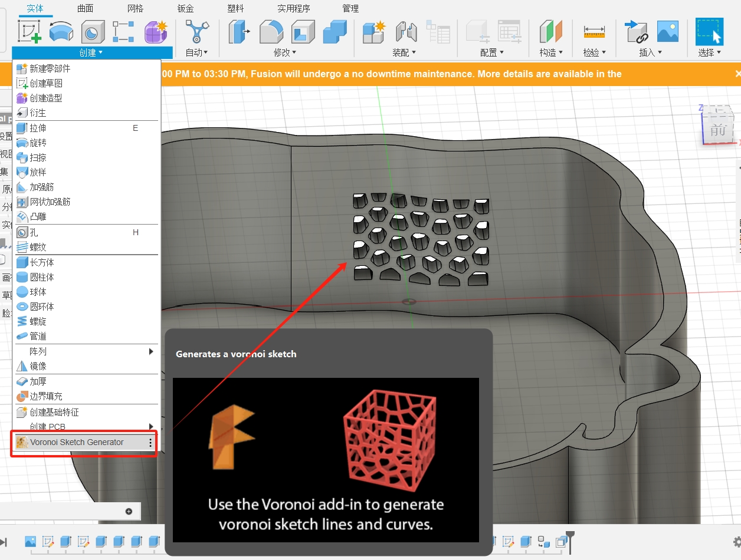Click the purple Create Form toolbar icon
This screenshot has width=741, height=560.
156,32
